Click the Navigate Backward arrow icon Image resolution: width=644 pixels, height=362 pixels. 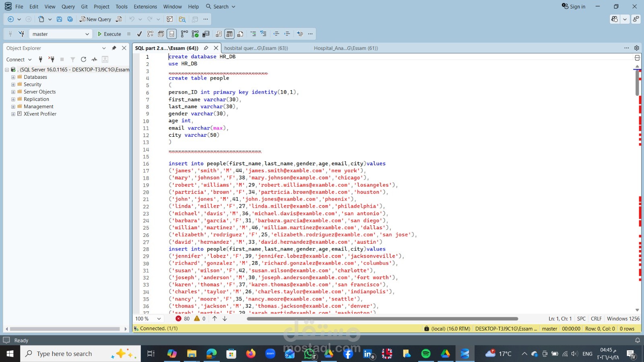tap(11, 19)
